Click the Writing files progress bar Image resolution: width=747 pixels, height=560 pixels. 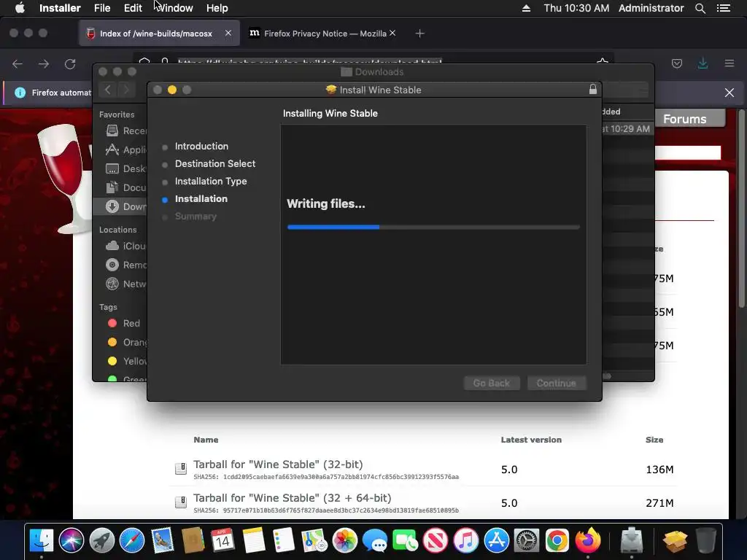pos(433,227)
